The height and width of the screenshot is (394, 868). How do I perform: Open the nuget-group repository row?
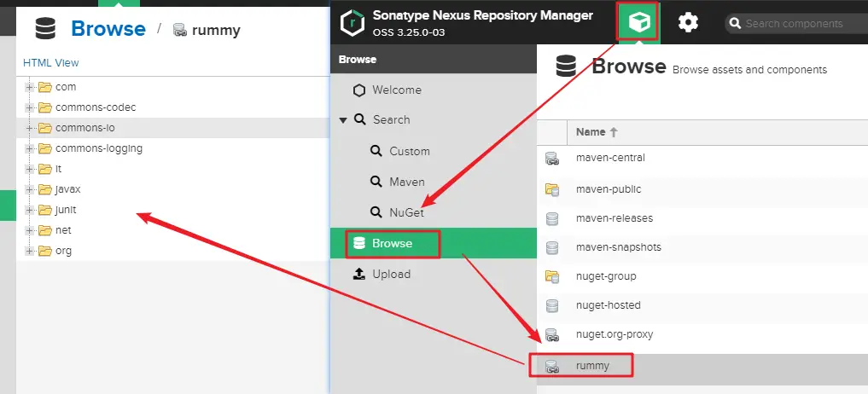pos(702,276)
